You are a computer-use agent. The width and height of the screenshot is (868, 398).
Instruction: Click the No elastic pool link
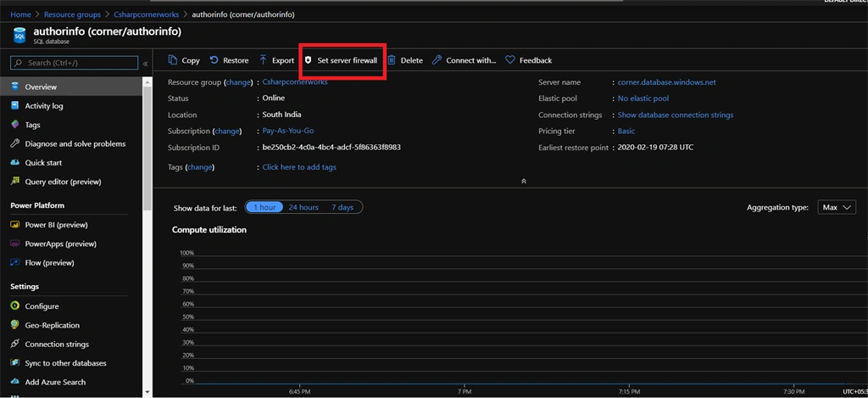643,98
